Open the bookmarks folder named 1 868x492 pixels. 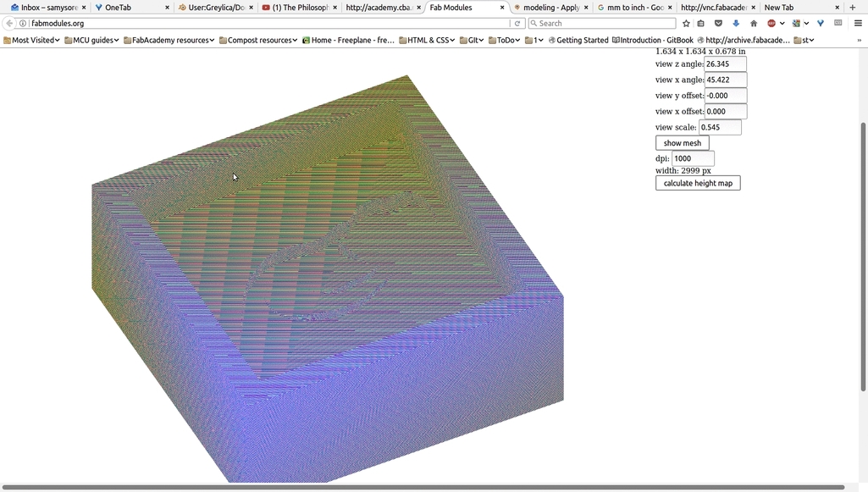[534, 40]
